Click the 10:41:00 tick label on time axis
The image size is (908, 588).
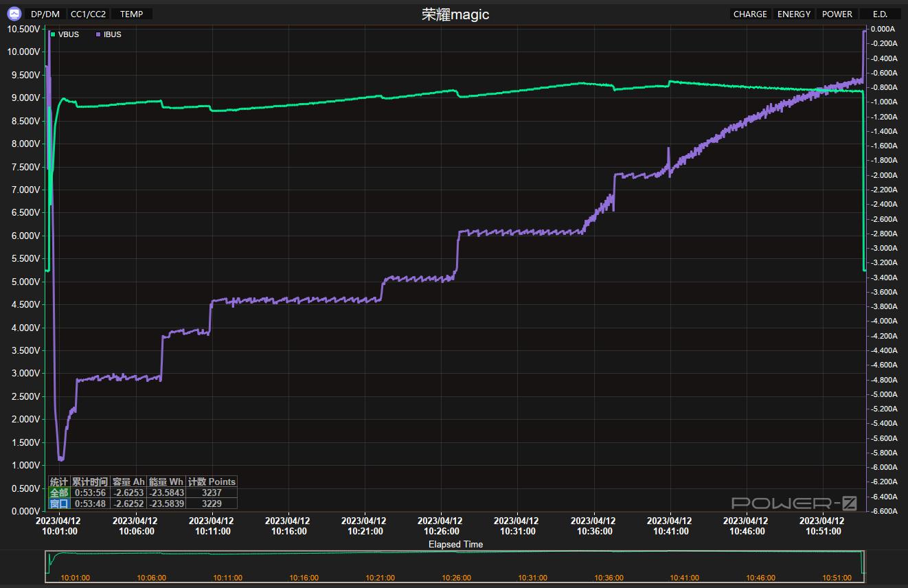pos(670,526)
